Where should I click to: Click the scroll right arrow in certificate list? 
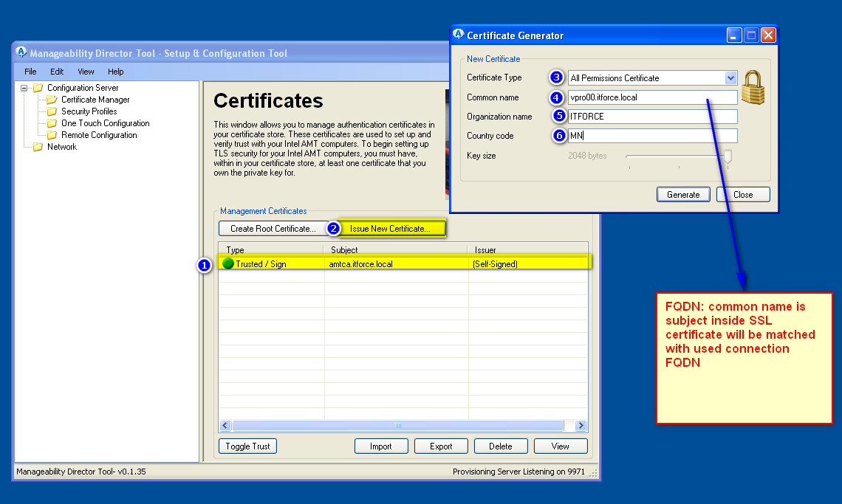[x=581, y=426]
